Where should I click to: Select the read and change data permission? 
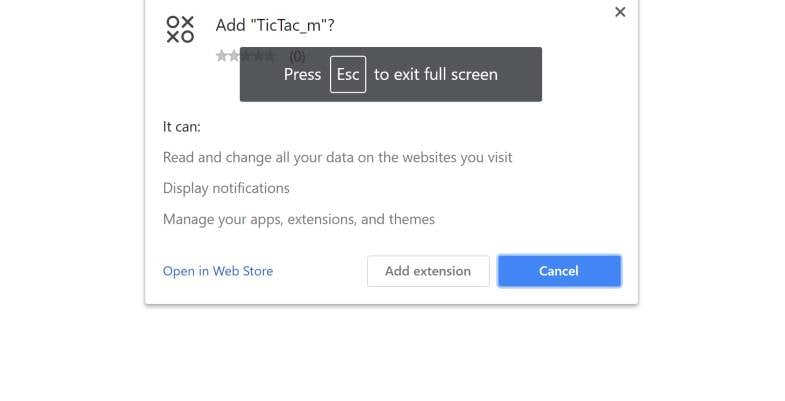pyautogui.click(x=337, y=157)
